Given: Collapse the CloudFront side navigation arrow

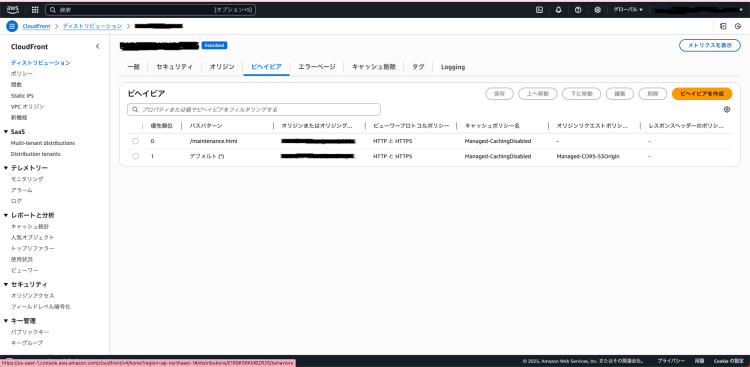Looking at the screenshot, I should tap(98, 46).
